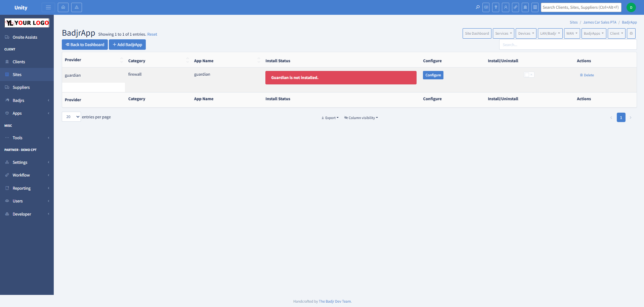Expand the Badjrs sidebar menu
Image resolution: width=644 pixels, height=307 pixels.
[27, 101]
